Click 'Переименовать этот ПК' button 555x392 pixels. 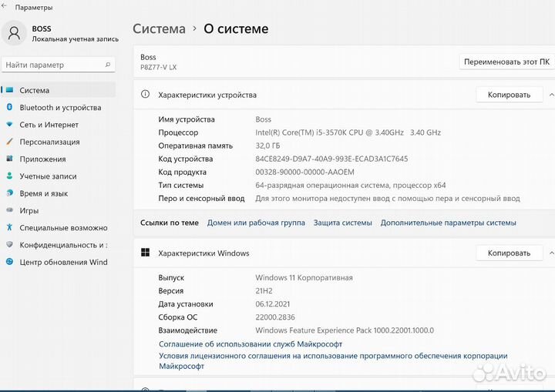[x=506, y=62]
